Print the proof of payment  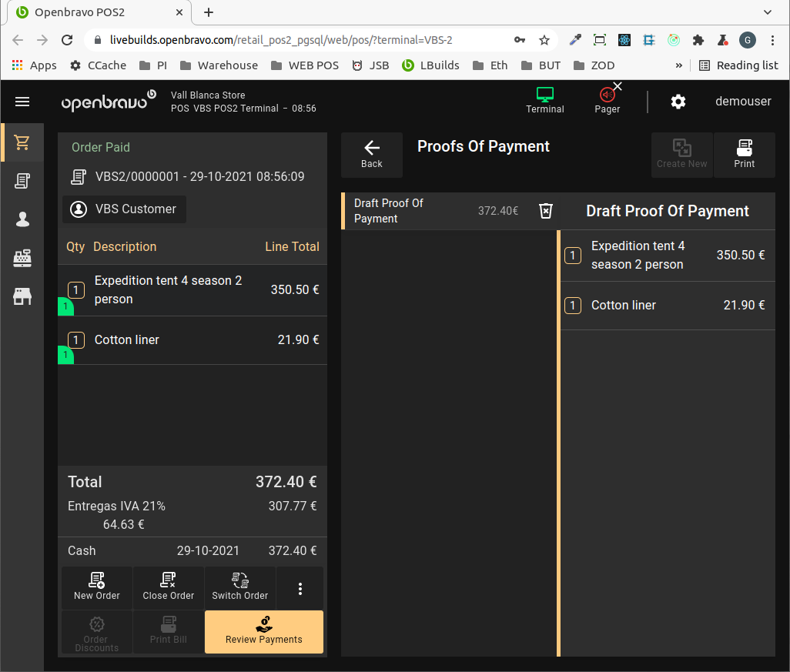[x=744, y=155]
